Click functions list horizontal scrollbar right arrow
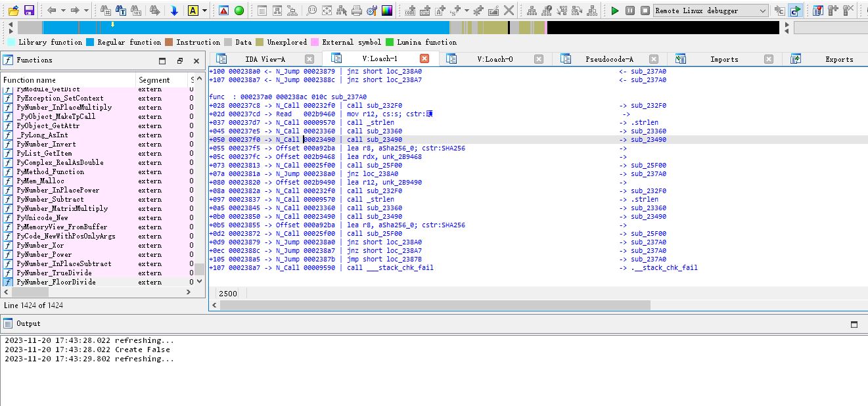Image resolution: width=868 pixels, height=406 pixels. pyautogui.click(x=189, y=292)
